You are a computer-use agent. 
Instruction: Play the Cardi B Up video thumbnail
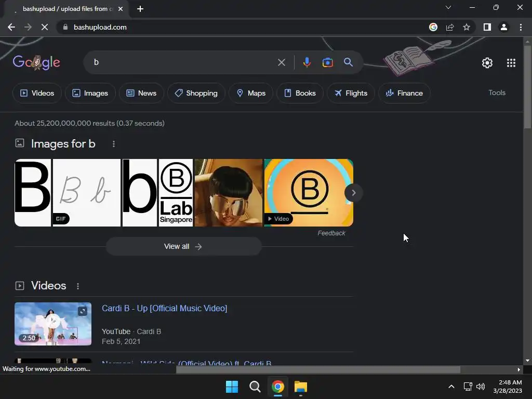click(x=53, y=324)
